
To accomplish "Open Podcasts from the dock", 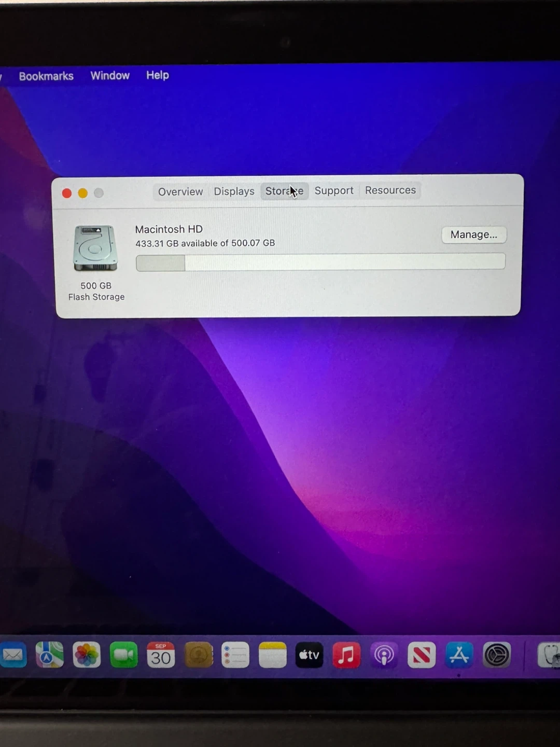I will coord(384,655).
